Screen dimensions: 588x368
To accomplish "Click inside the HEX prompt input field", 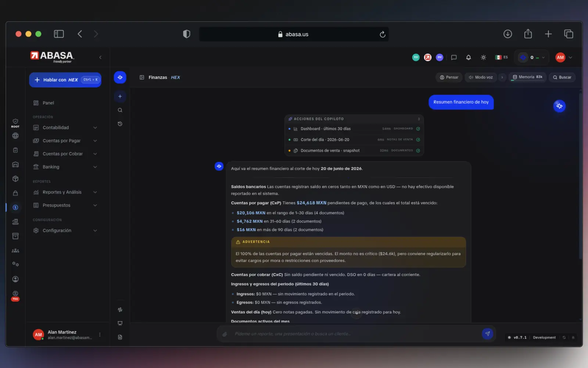I will 356,334.
